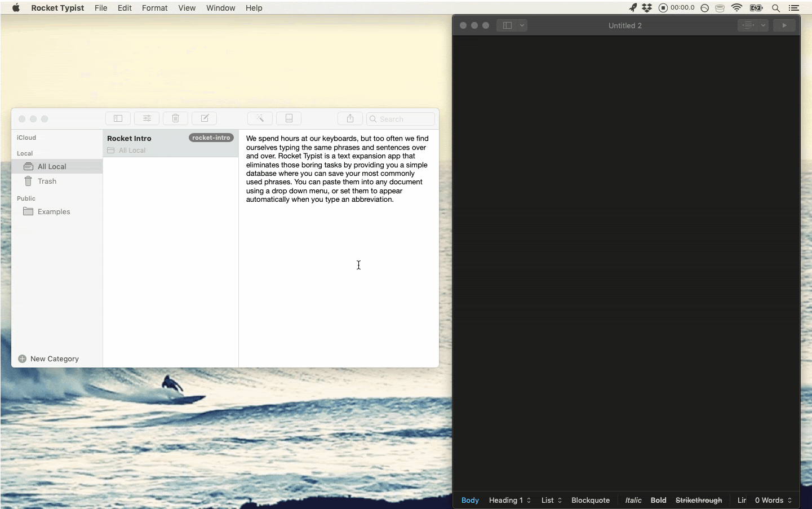Viewport: 812px width, 509px height.
Task: Select the Rocket Intro snippet
Action: pyautogui.click(x=170, y=144)
